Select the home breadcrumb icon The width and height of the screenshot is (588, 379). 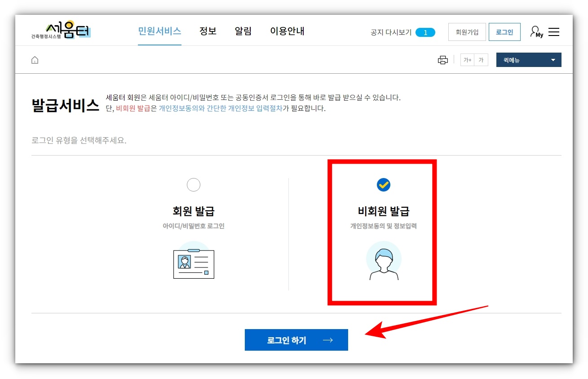[35, 59]
